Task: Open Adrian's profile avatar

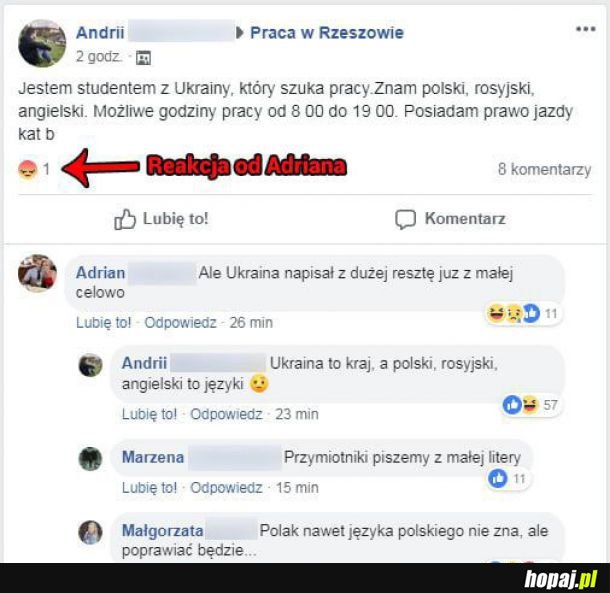Action: (37, 273)
